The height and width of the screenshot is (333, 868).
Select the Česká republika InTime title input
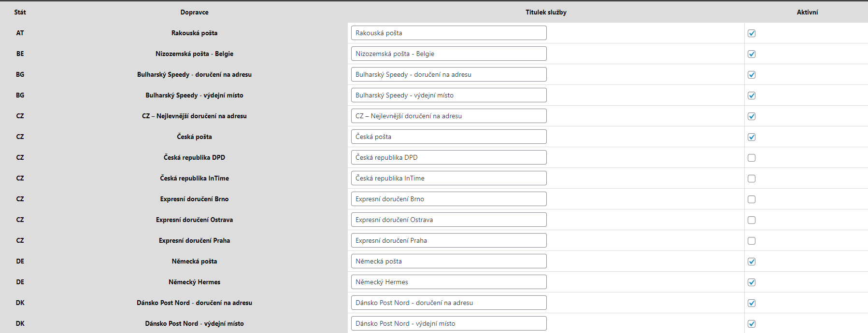449,178
